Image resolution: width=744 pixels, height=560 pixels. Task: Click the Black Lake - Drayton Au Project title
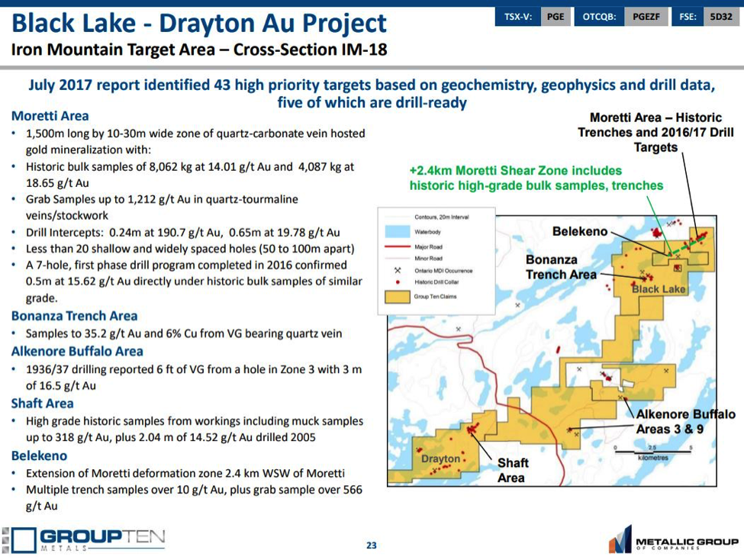tap(199, 23)
